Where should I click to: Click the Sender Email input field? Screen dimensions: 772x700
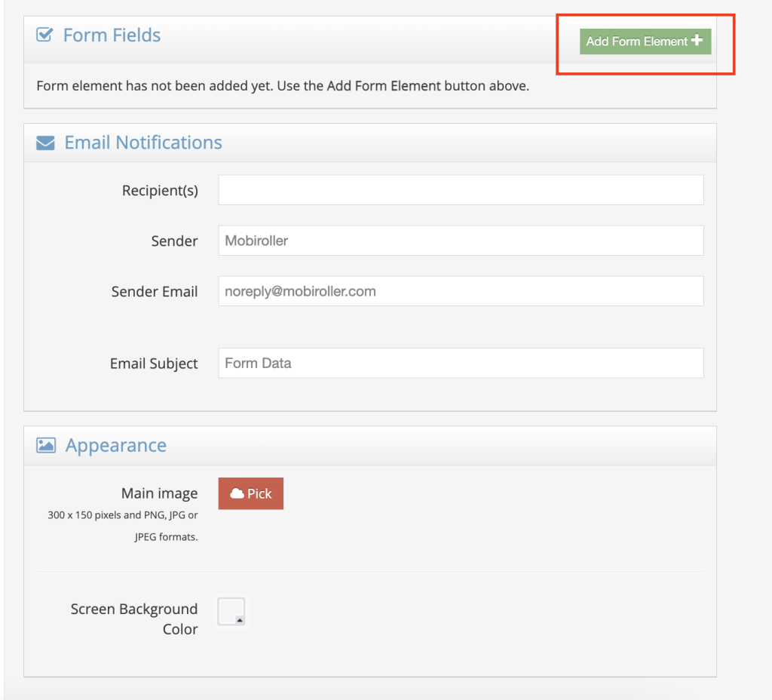tap(460, 290)
